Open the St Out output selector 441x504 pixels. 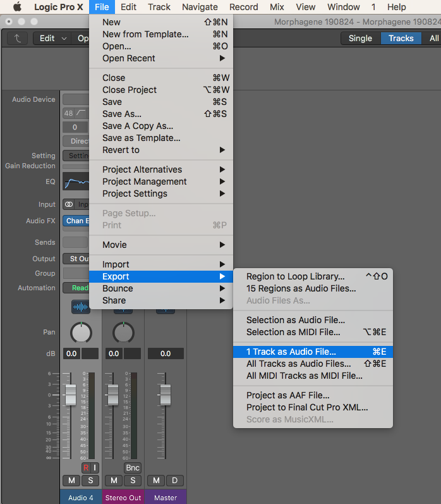tap(76, 259)
